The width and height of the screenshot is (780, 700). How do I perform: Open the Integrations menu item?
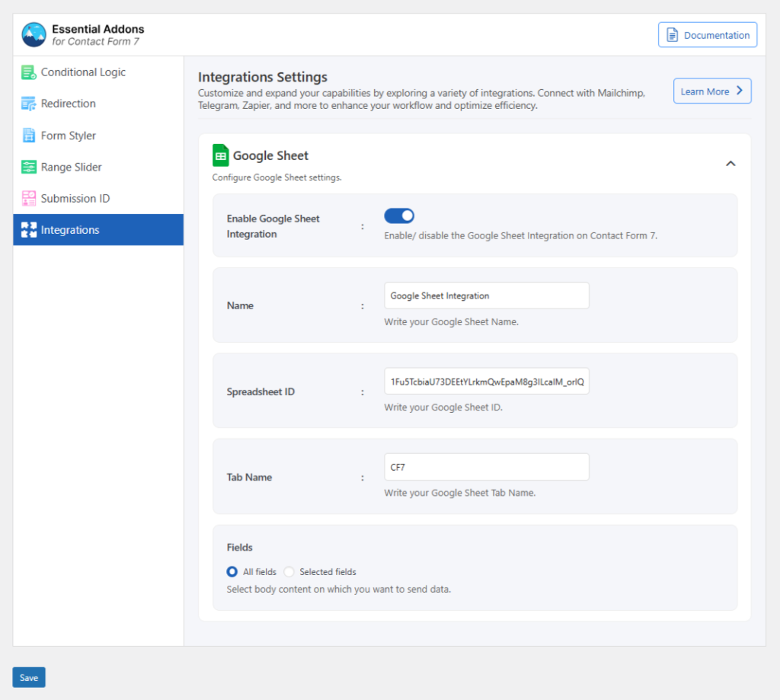(x=98, y=230)
